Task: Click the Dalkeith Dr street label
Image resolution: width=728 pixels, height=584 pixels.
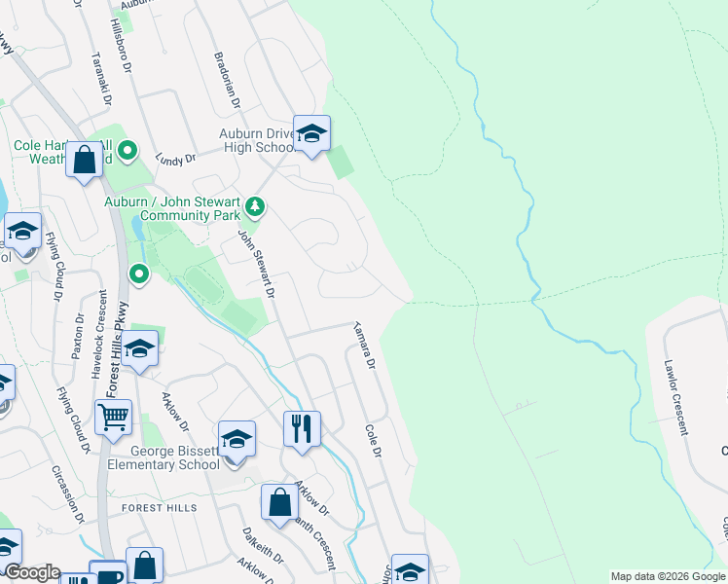Action: point(263,545)
